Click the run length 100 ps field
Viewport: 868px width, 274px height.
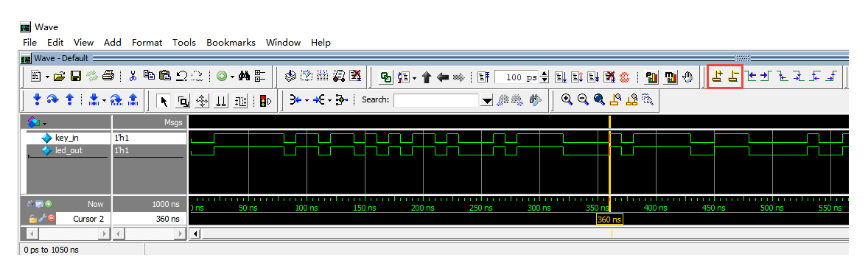pyautogui.click(x=516, y=77)
